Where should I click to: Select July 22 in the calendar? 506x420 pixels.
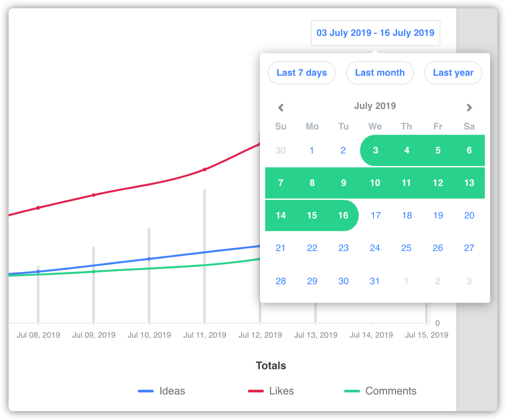tap(312, 248)
